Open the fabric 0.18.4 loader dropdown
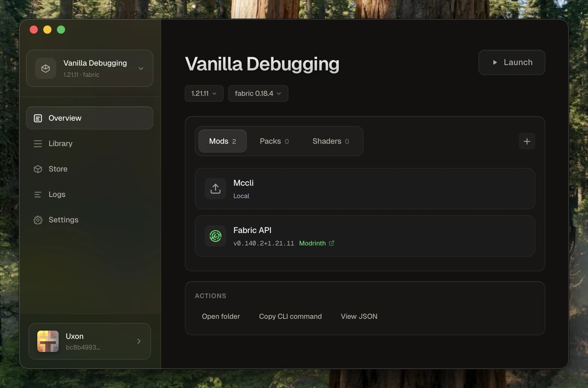Screen dimensions: 588x388 pyautogui.click(x=258, y=93)
